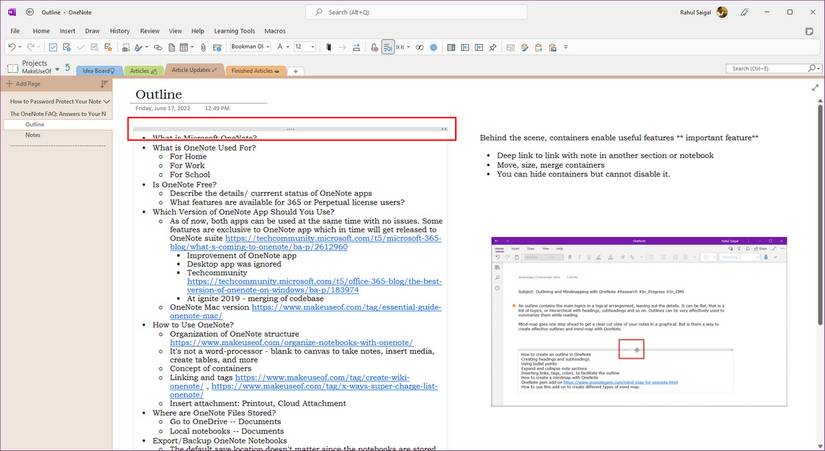Toggle the pushpin icon in toolbar

492,47
